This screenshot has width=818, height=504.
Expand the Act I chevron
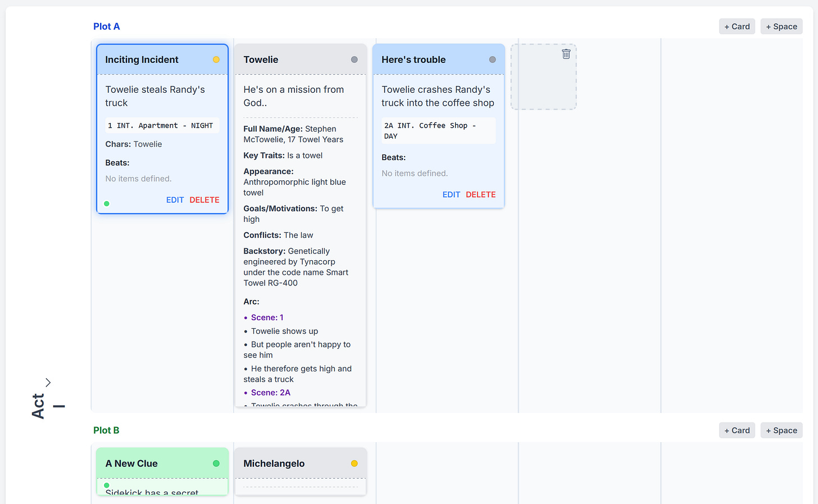[x=48, y=383]
